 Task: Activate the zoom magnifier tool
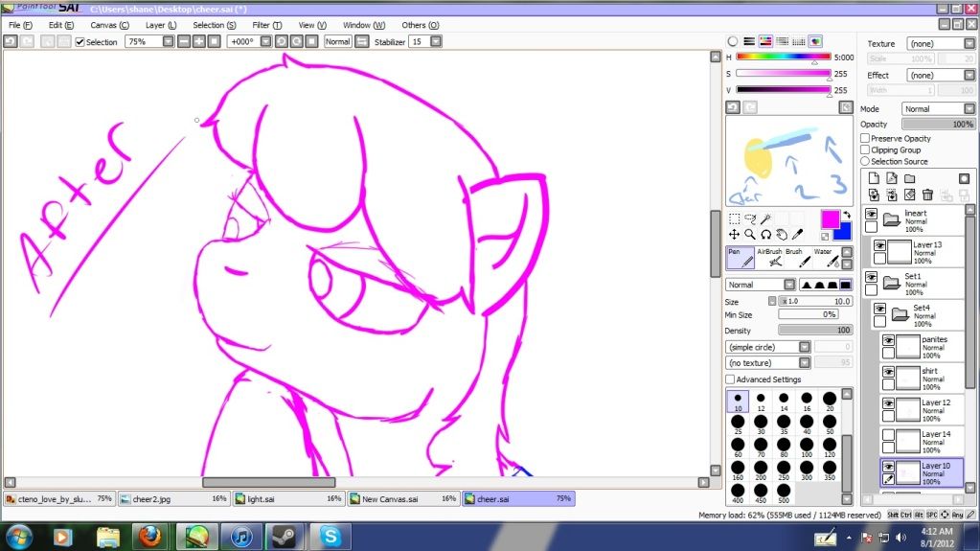[x=750, y=235]
